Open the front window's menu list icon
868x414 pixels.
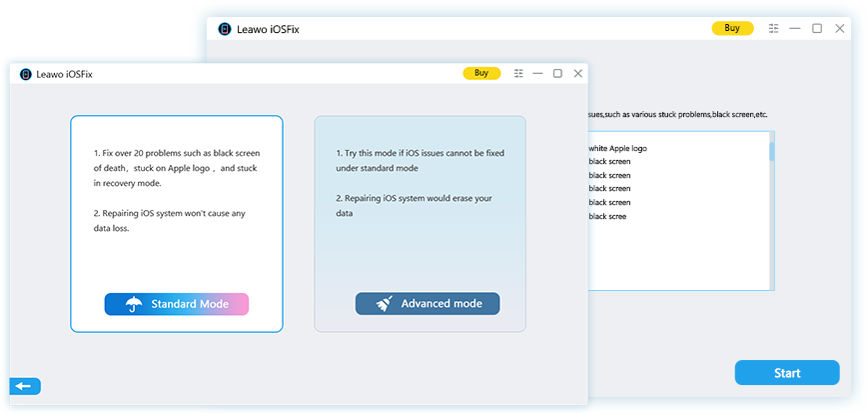tap(518, 73)
